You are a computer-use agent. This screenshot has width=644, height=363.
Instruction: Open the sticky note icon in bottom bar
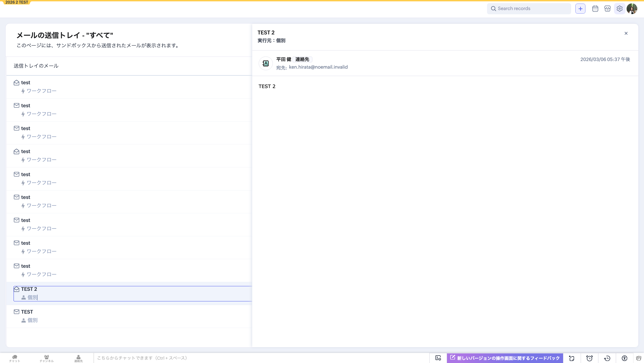(x=572, y=358)
